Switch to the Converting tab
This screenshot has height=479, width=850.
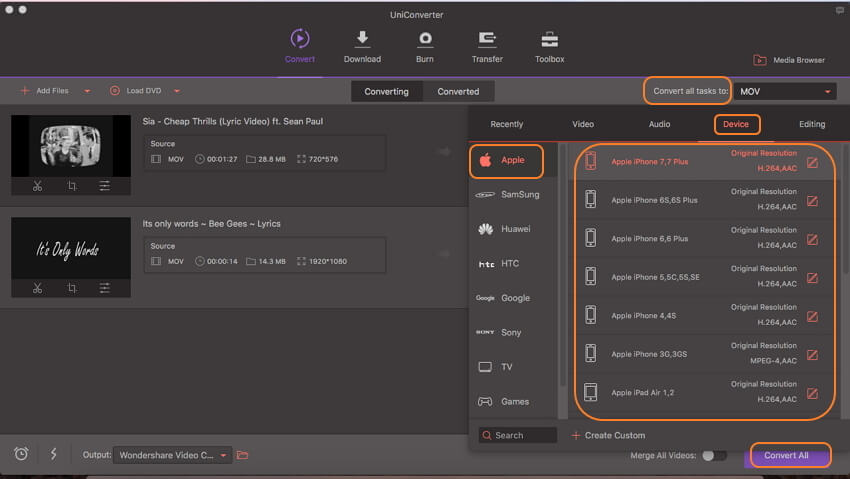387,92
